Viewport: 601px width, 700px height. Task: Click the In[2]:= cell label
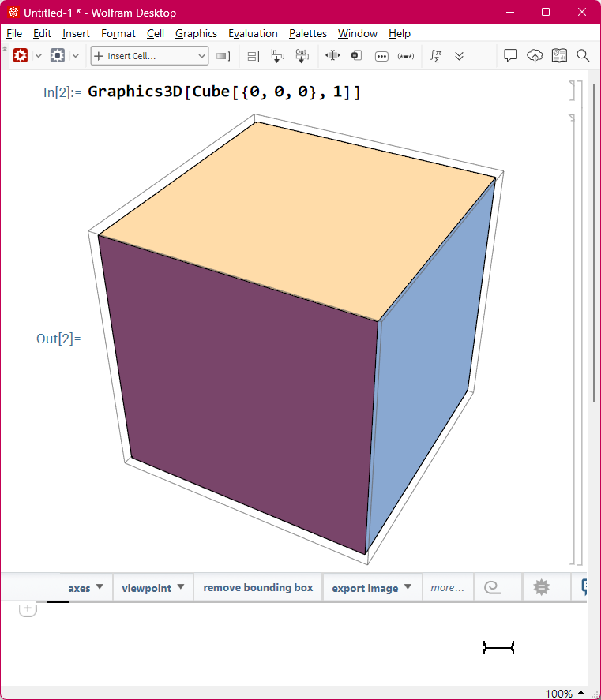tap(62, 92)
